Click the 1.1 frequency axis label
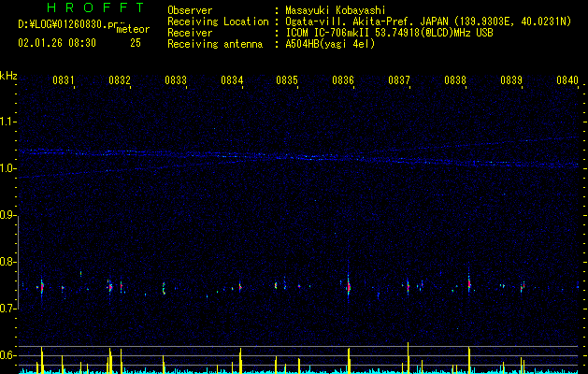588x374 pixels. coord(7,122)
